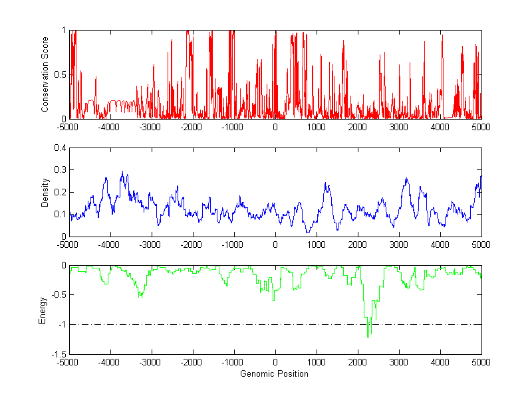Click the 'Energy' y-axis label

pos(43,310)
